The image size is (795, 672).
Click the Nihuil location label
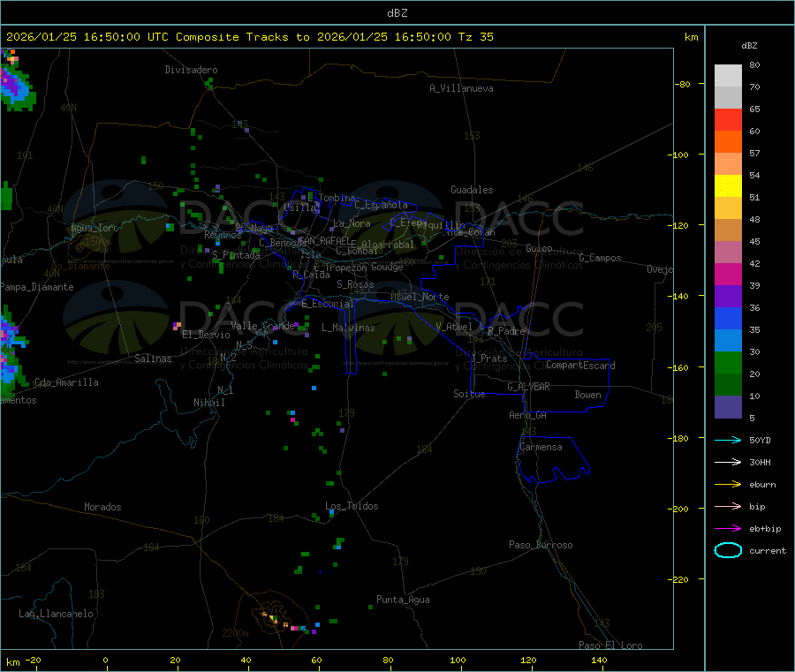pyautogui.click(x=208, y=403)
